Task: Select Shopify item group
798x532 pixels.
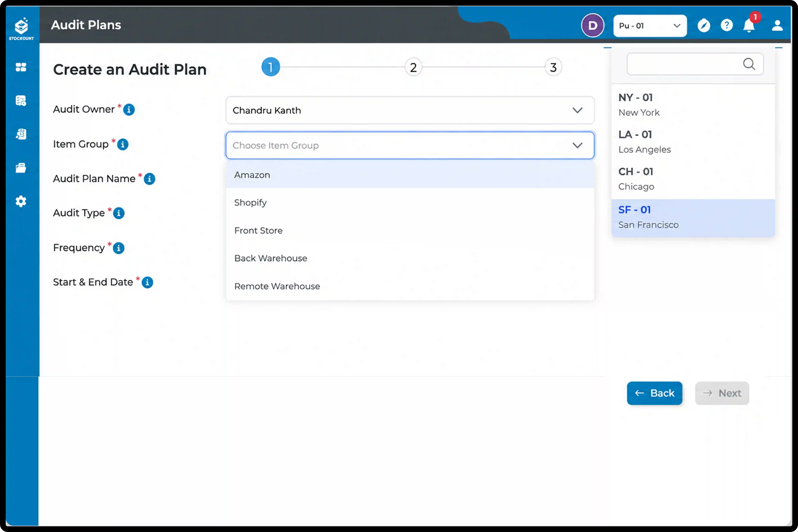Action: coord(410,203)
